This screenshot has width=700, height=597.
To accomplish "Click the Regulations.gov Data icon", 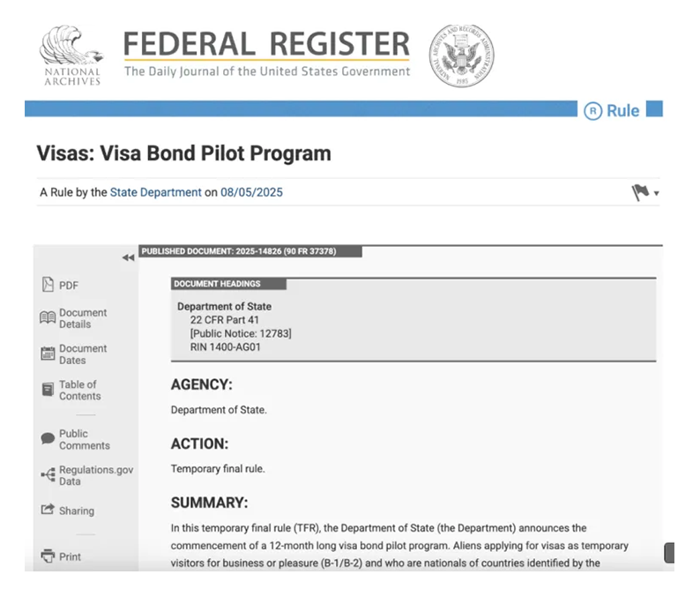I will click(48, 475).
